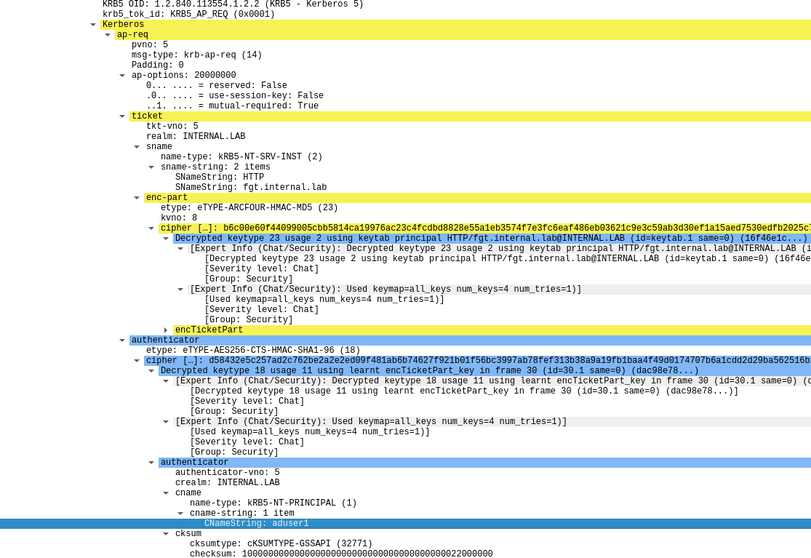
Task: Collapse the ap-req node
Action: click(108, 35)
